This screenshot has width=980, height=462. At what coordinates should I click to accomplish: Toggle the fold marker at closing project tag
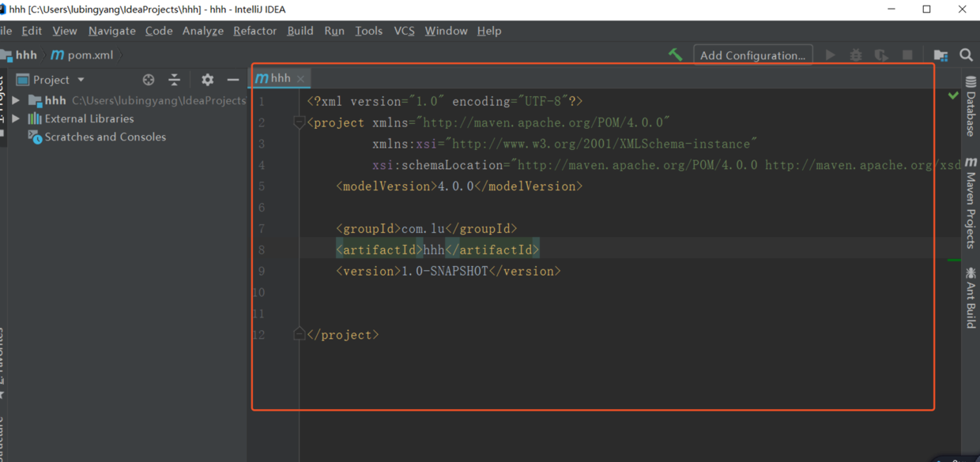300,334
